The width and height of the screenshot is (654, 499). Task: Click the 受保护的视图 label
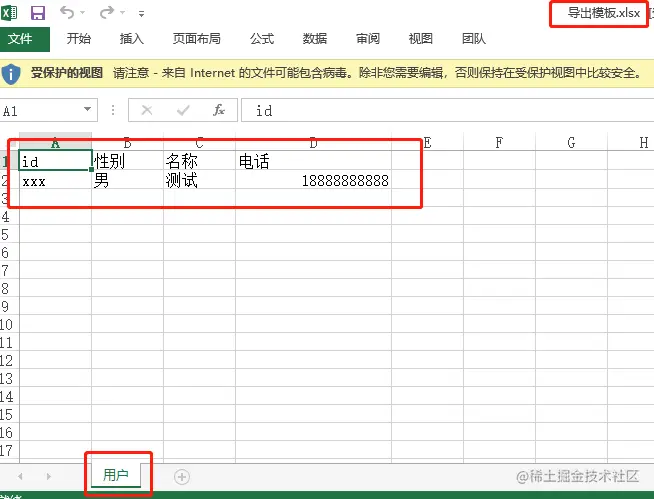[67, 73]
